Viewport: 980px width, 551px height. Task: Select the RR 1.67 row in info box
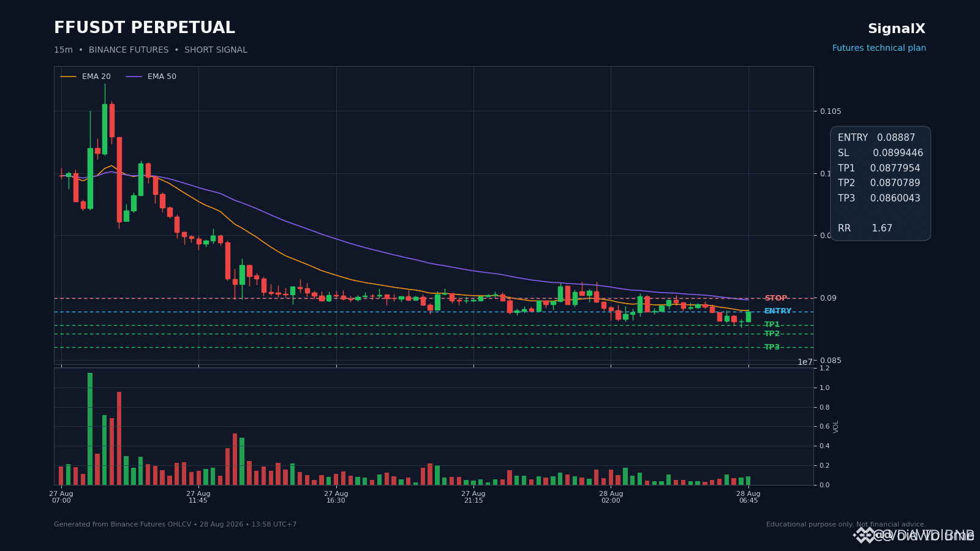pos(865,228)
